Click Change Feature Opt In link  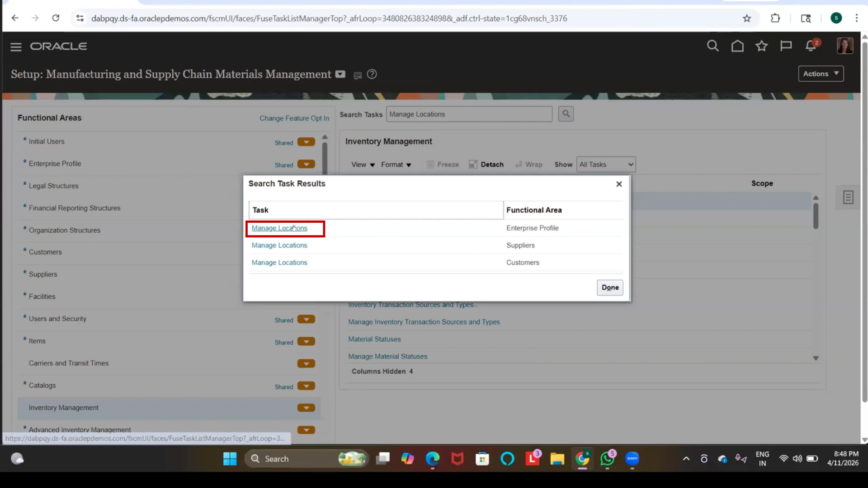pos(294,118)
